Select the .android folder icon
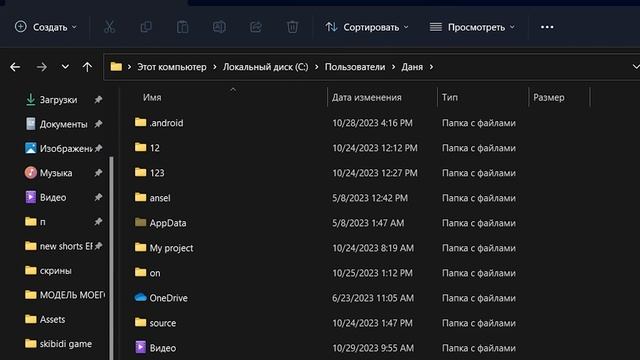The height and width of the screenshot is (360, 640). 140,122
